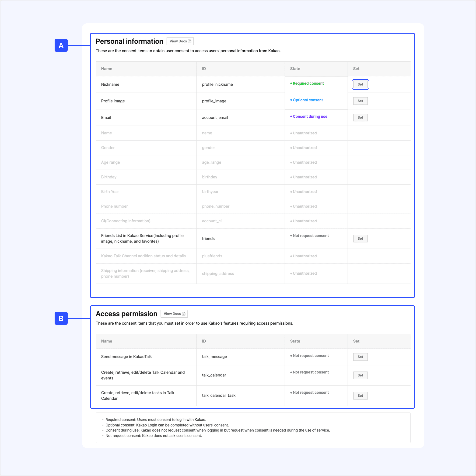The width and height of the screenshot is (476, 476).
Task: Click Set button for talk_message row
Action: tap(360, 357)
